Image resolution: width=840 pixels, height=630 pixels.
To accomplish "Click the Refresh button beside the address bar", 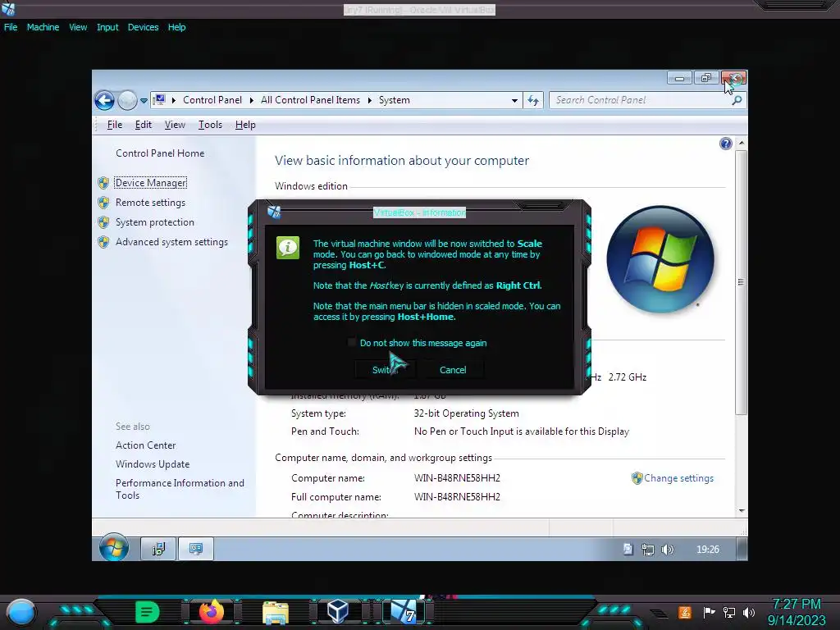I will pyautogui.click(x=533, y=100).
